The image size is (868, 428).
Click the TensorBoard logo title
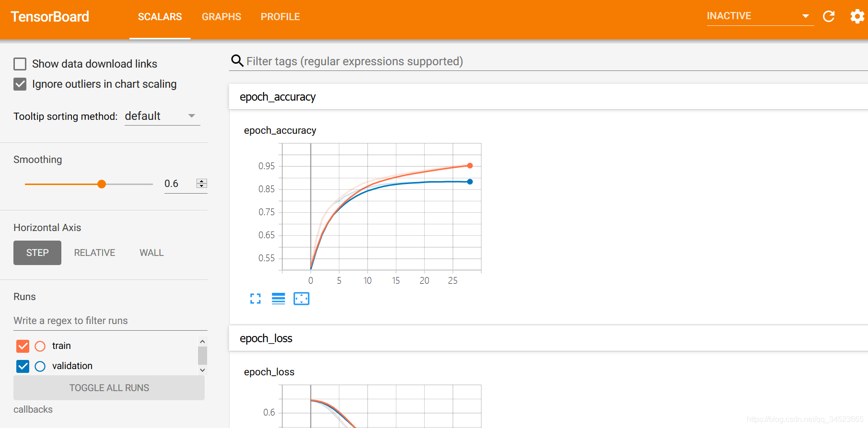[x=50, y=17]
